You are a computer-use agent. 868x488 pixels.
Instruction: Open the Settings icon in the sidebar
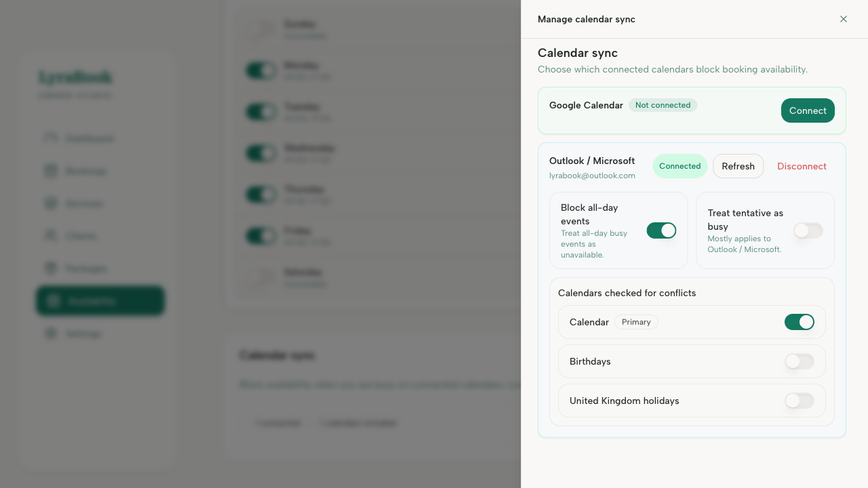pyautogui.click(x=51, y=333)
